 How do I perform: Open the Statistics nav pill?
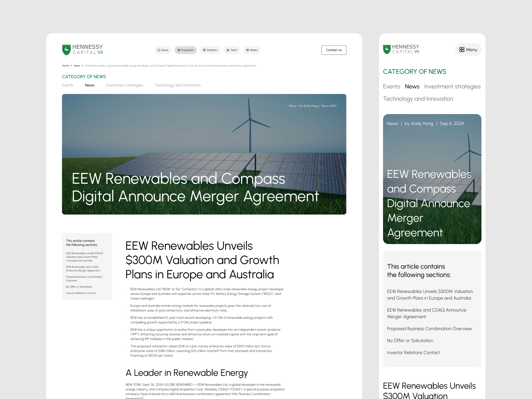210,50
